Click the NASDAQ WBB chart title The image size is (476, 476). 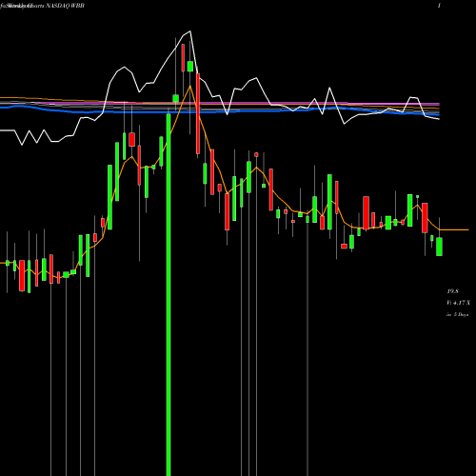point(43,6)
